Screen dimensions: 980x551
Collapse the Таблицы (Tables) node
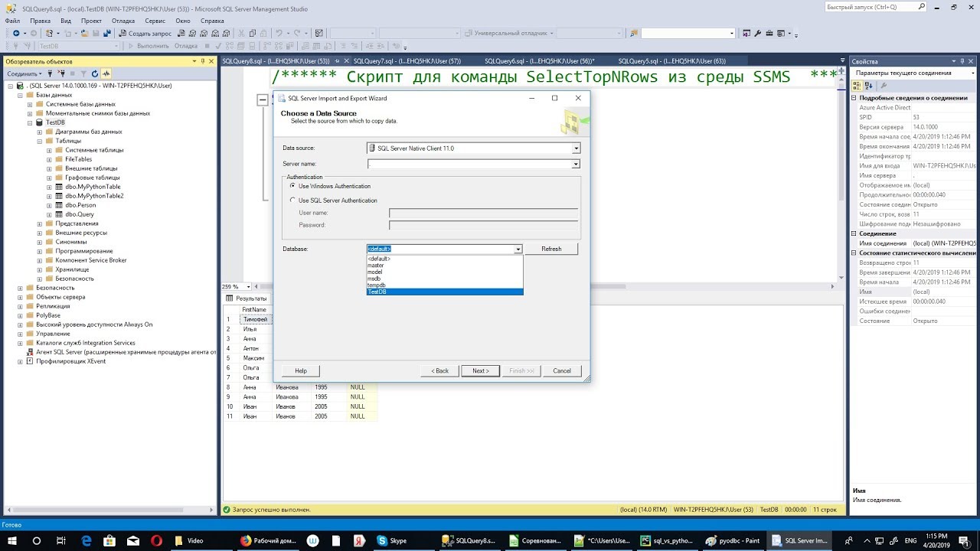click(40, 141)
